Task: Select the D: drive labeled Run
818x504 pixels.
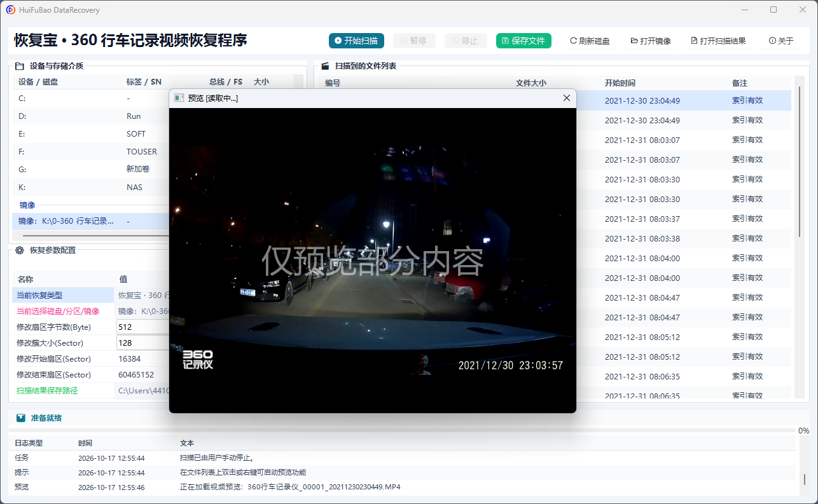Action: tap(90, 116)
